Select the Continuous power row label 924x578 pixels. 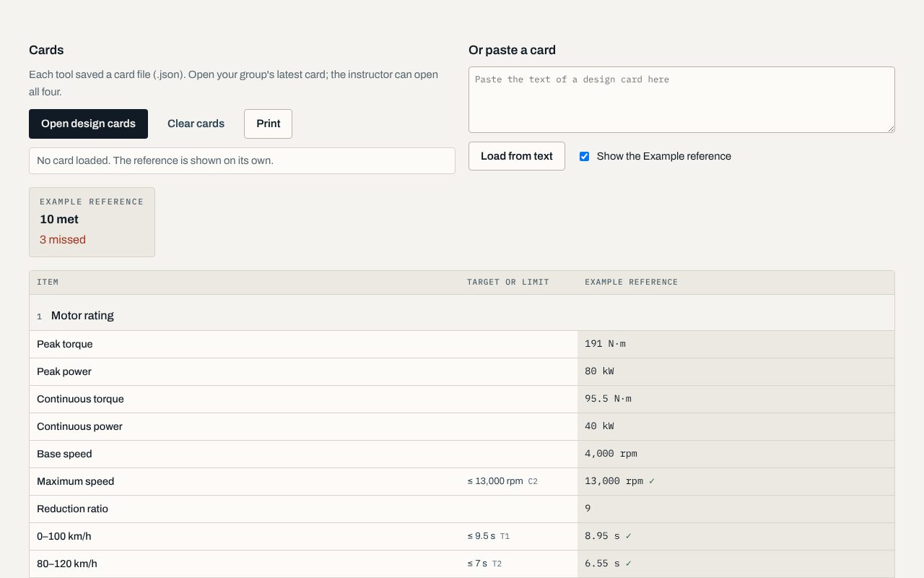79,426
